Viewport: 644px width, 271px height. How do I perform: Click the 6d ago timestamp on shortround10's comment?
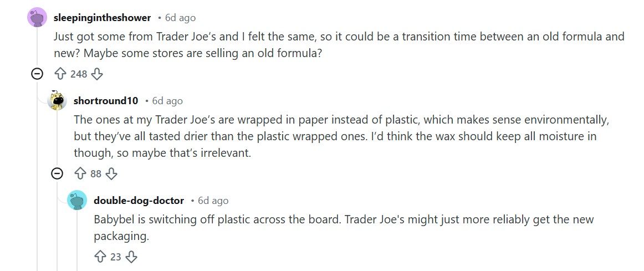[167, 101]
